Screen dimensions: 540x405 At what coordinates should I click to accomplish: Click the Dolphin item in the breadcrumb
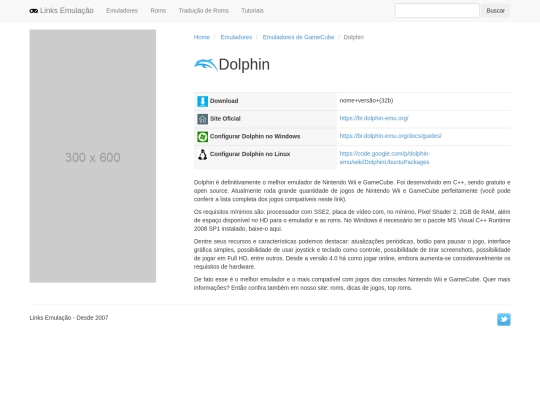tap(354, 37)
